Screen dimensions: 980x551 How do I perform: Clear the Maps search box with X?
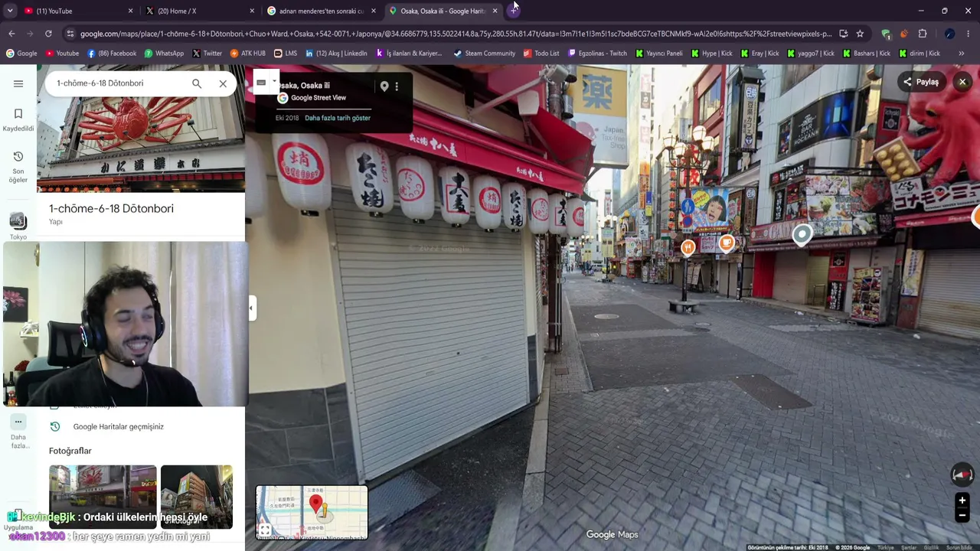223,83
